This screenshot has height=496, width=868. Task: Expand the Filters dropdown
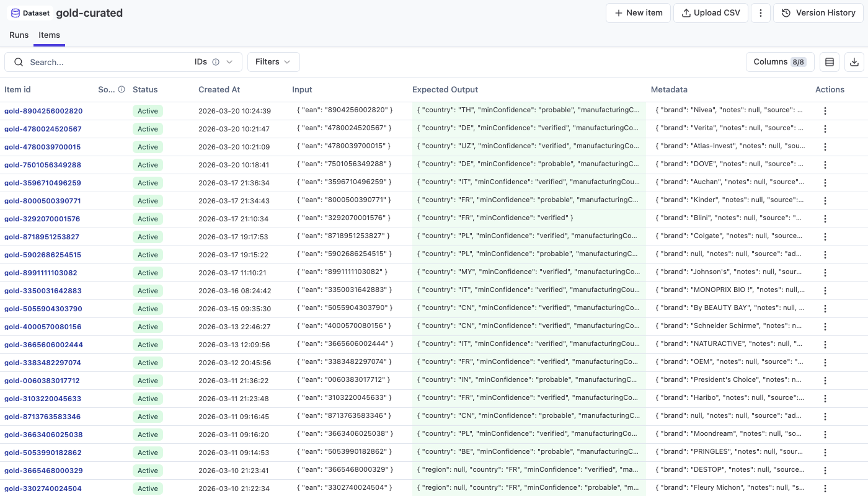tap(273, 62)
